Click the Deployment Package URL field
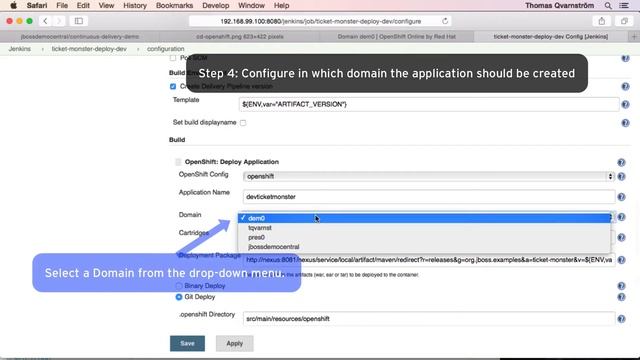 (x=429, y=260)
